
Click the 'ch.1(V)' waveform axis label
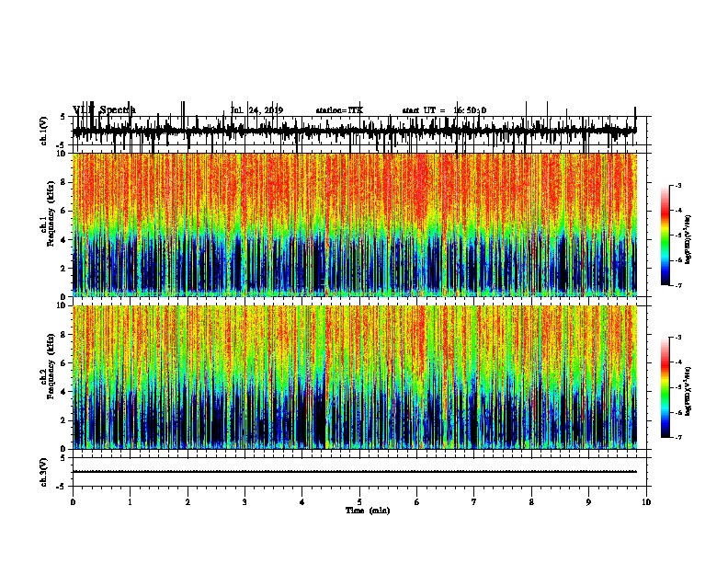[44, 131]
